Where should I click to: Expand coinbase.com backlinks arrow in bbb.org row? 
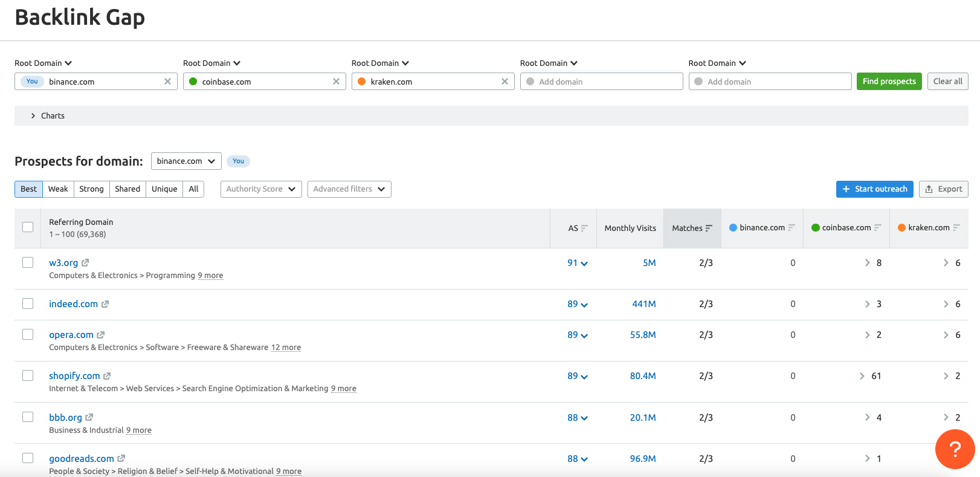(868, 418)
